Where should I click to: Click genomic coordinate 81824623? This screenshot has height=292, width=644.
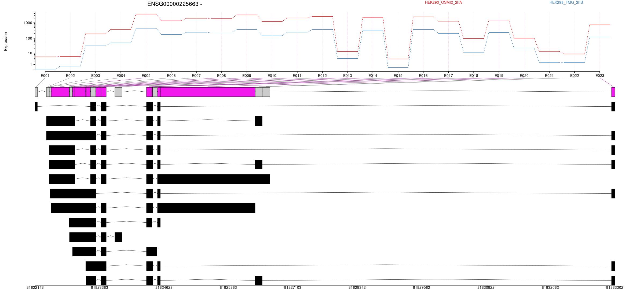[164, 287]
